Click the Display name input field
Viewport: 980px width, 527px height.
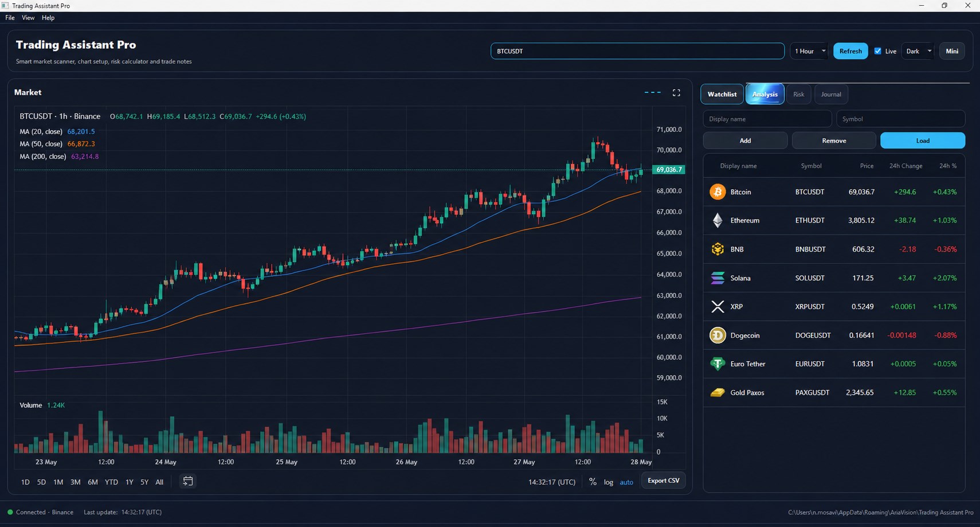click(x=767, y=119)
